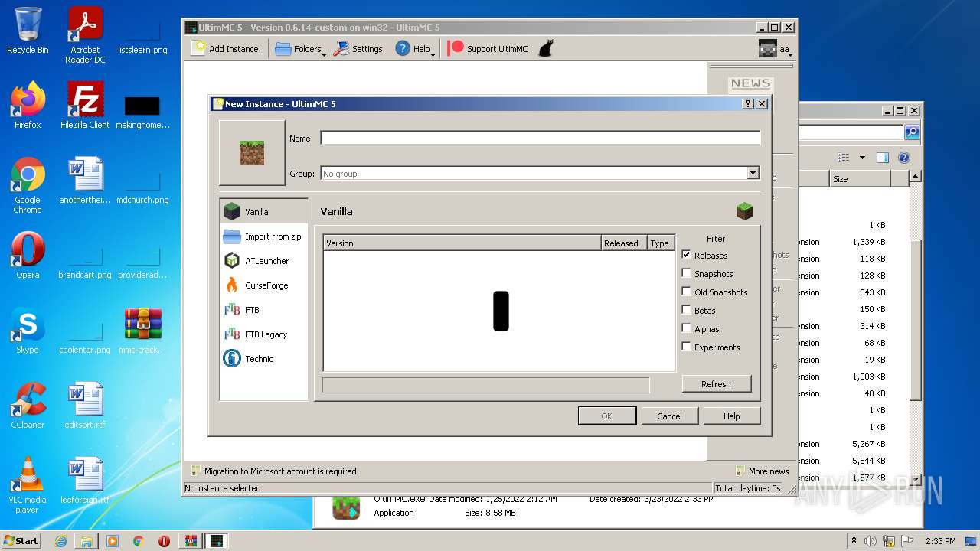The height and width of the screenshot is (551, 980).
Task: Open anotherthei document on desktop
Action: pyautogui.click(x=85, y=181)
